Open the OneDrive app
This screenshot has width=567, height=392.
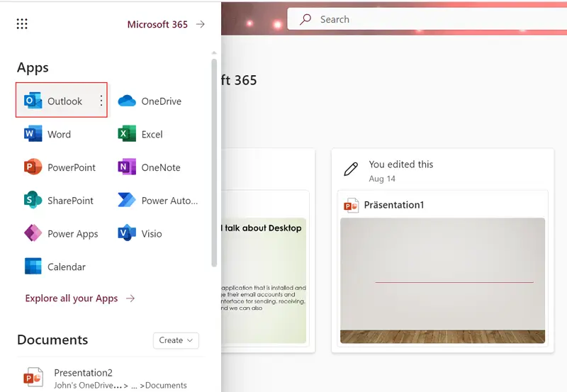(150, 101)
